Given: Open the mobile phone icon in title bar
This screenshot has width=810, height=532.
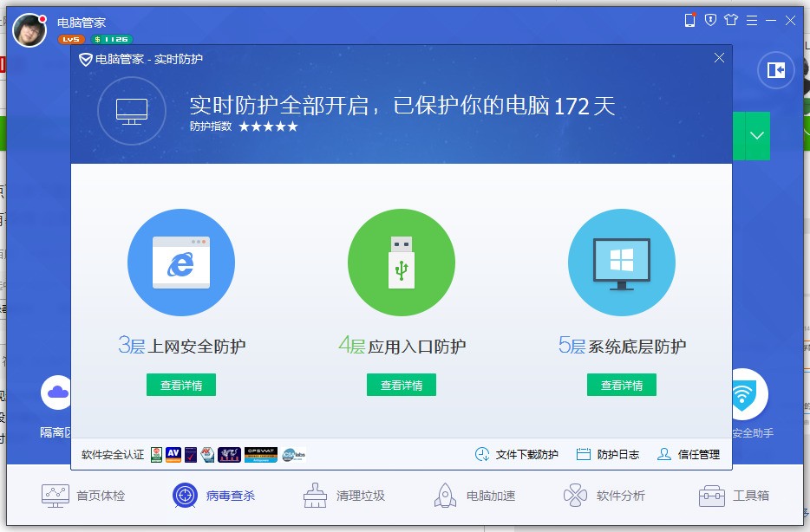Looking at the screenshot, I should tap(689, 20).
